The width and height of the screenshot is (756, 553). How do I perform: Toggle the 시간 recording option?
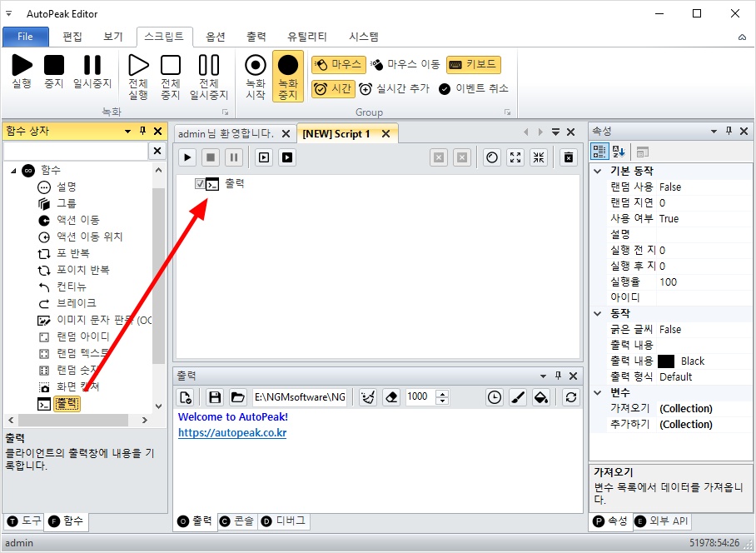(333, 89)
